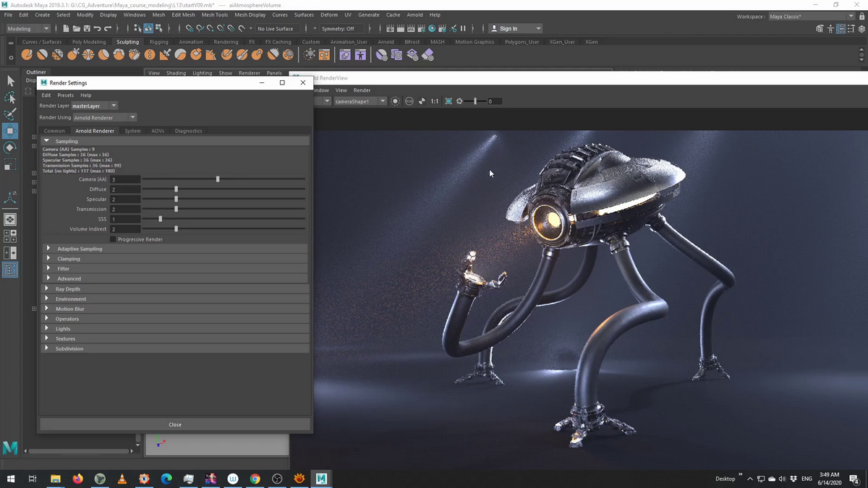Select the Lasso Select tool in toolbox

coord(10,98)
